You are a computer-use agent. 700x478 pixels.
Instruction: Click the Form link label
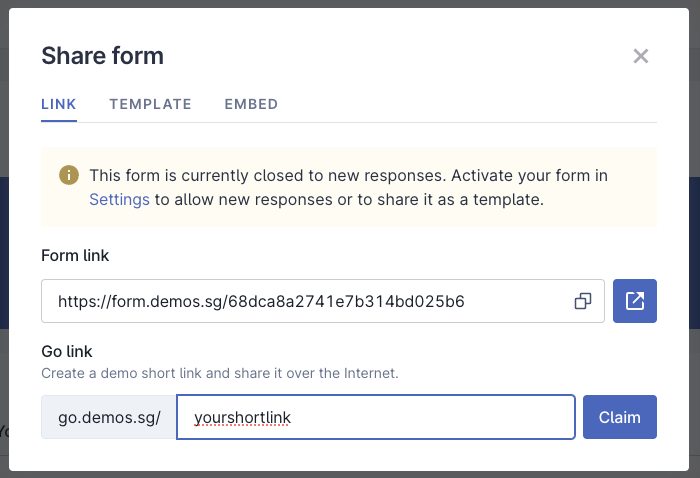point(75,255)
